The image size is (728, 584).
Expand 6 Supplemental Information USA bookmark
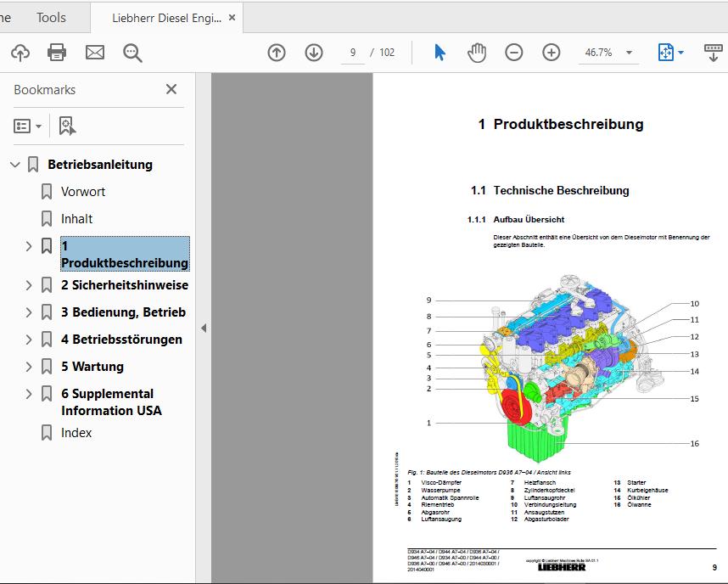(29, 394)
